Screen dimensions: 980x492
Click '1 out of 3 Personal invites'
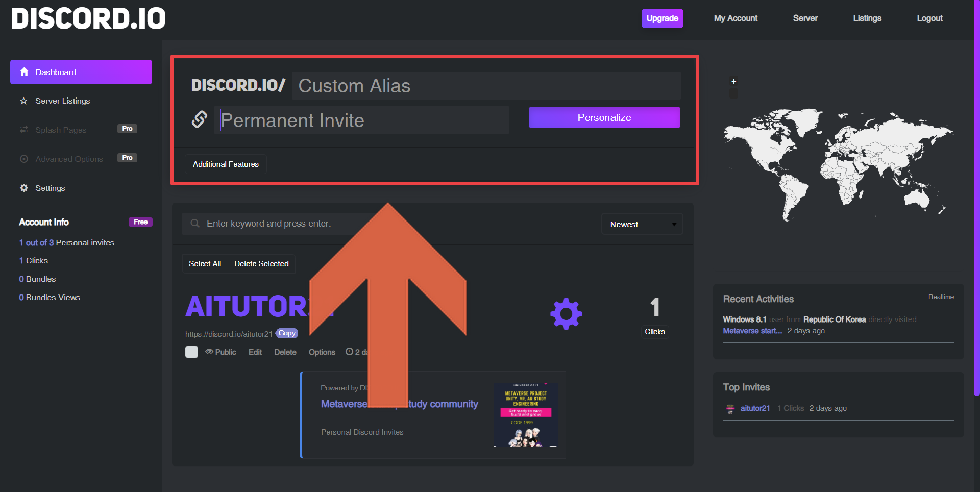pyautogui.click(x=67, y=243)
